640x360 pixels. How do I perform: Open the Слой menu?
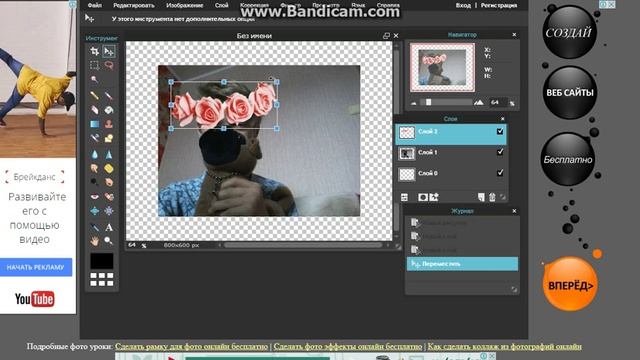pos(222,5)
